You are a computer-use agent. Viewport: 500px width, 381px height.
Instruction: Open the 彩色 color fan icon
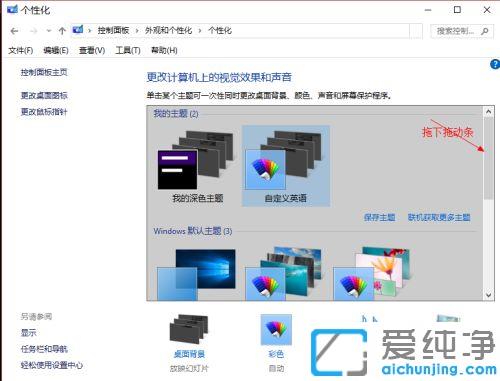click(x=276, y=329)
